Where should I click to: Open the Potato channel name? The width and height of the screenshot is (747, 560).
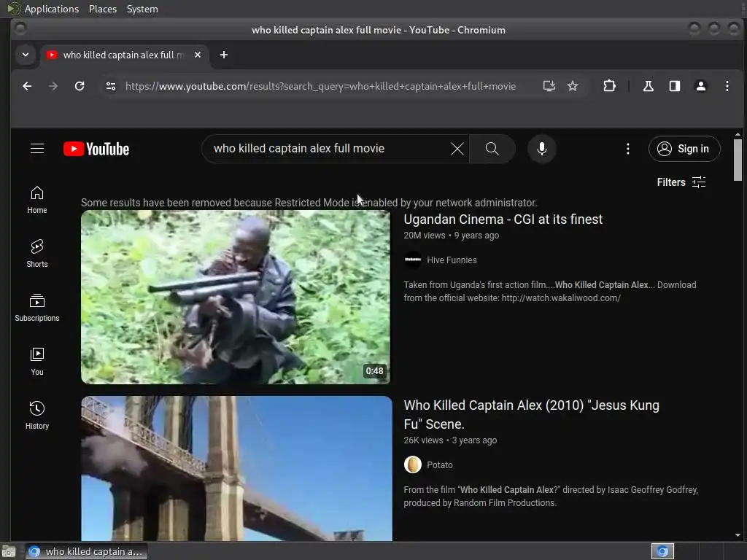coord(439,464)
